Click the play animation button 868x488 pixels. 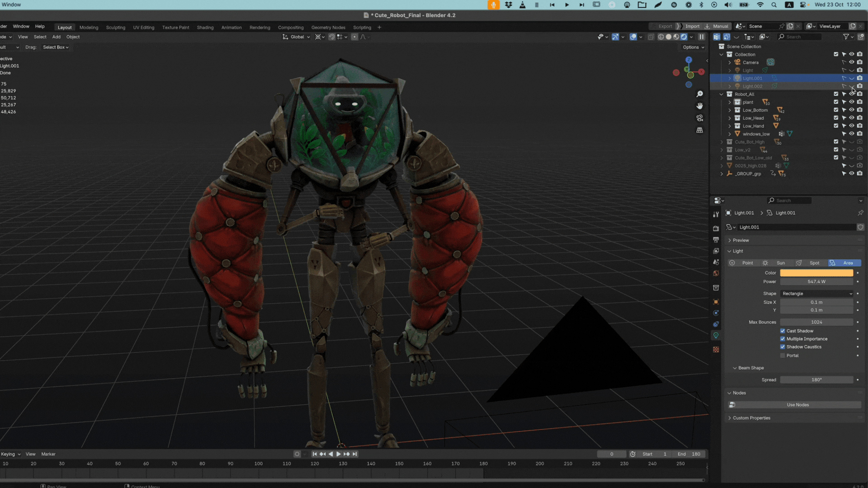click(338, 454)
